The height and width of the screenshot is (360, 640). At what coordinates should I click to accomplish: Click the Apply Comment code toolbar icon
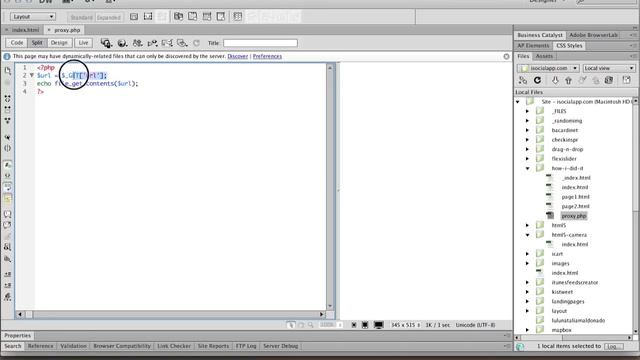coord(7,214)
